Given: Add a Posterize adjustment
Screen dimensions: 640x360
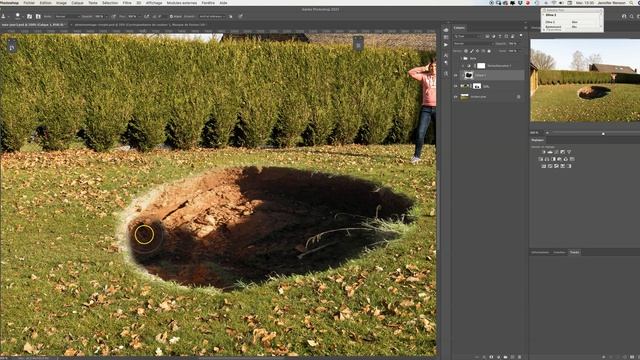Looking at the screenshot, I should coord(550,166).
